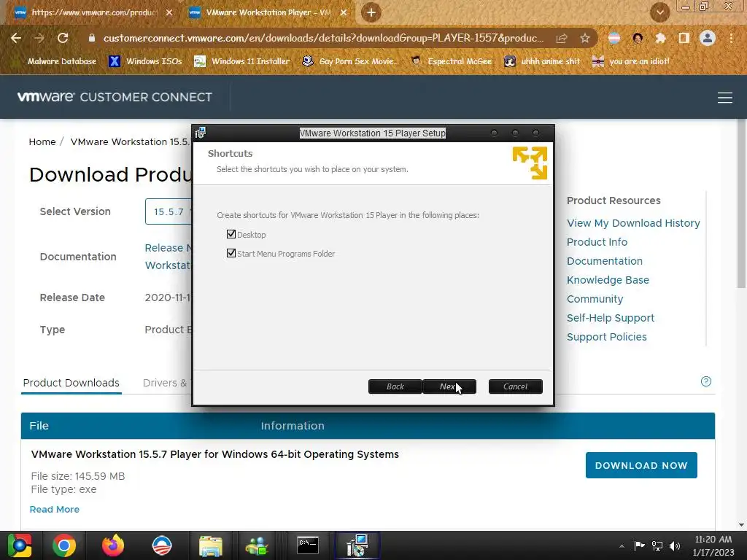Select the Product Downloads tab
Viewport: 747px width, 560px height.
coord(71,383)
